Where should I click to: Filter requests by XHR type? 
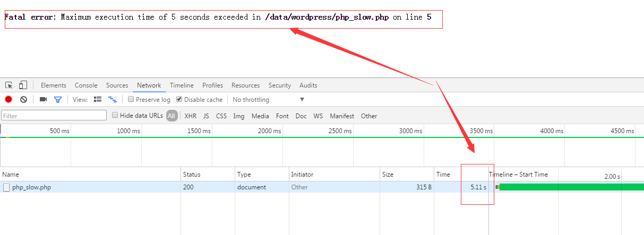tap(190, 116)
